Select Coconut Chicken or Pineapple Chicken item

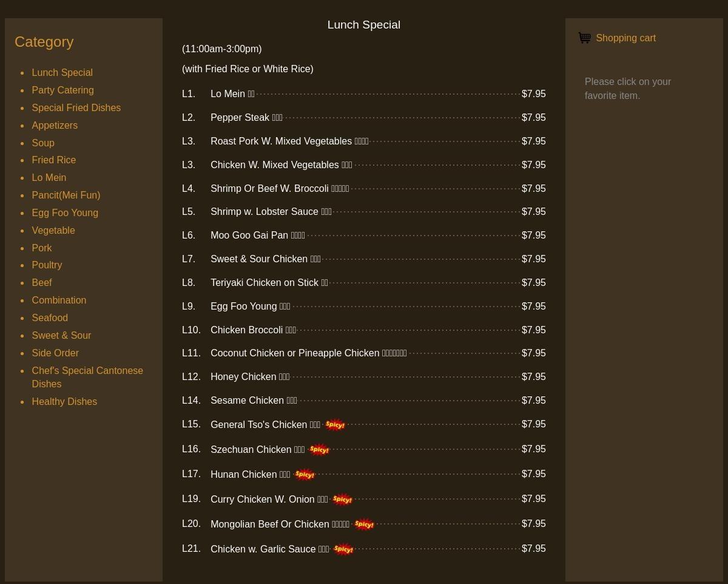[295, 353]
